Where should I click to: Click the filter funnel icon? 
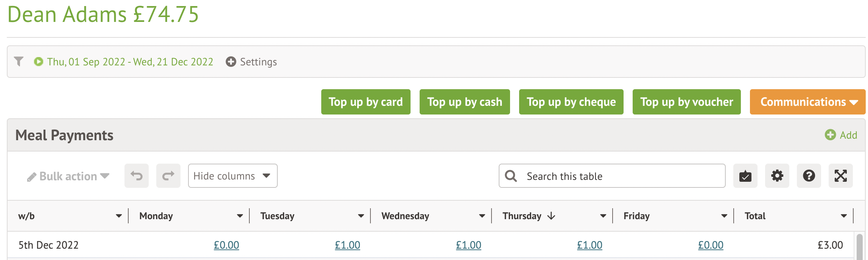tap(19, 61)
